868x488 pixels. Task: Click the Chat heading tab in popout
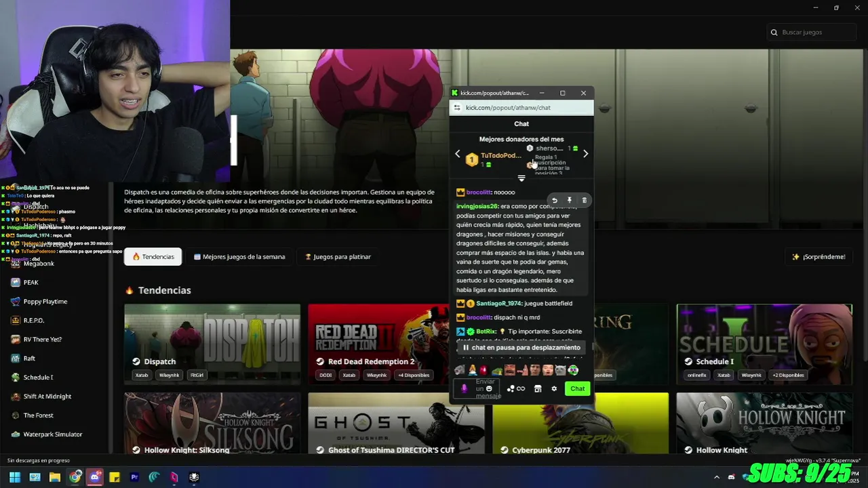pyautogui.click(x=521, y=124)
